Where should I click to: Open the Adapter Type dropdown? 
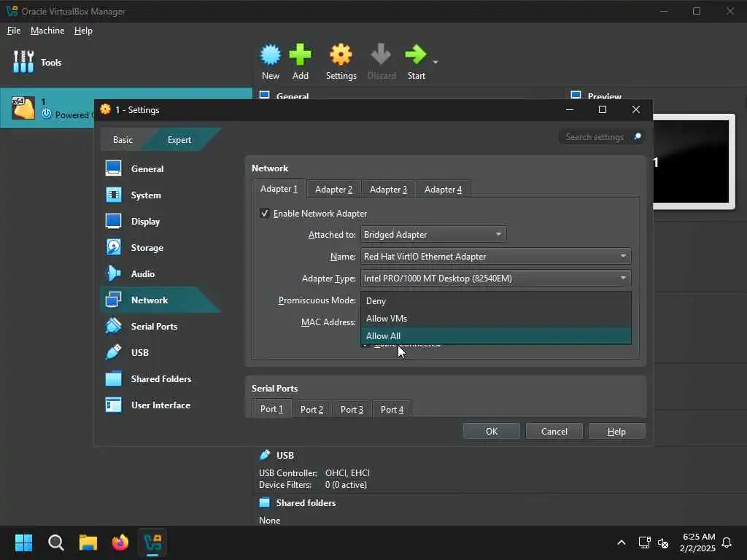pyautogui.click(x=495, y=278)
